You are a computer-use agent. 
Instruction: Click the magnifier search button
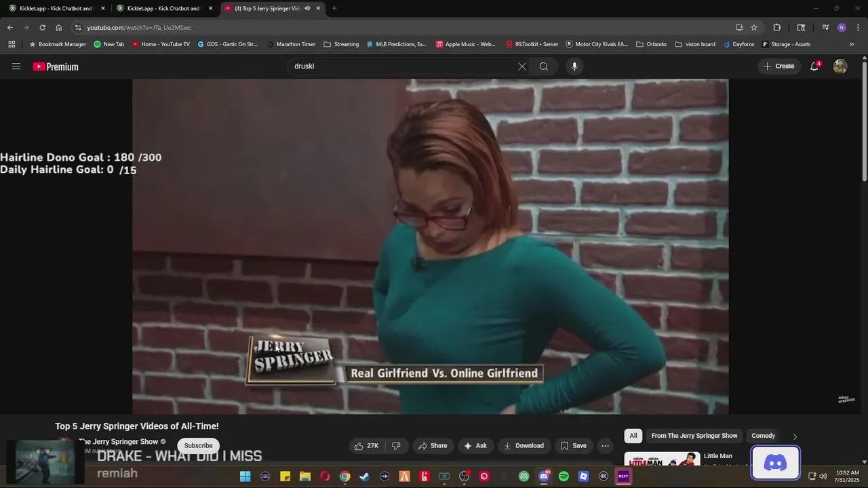click(x=544, y=66)
